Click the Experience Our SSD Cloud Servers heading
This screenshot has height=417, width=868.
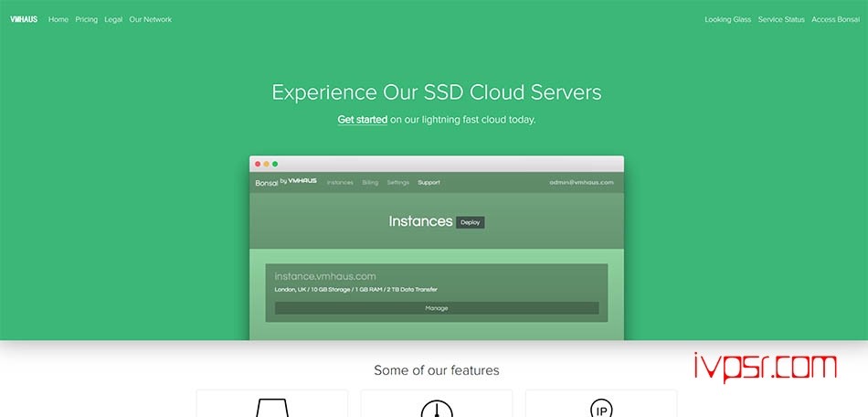pos(436,92)
